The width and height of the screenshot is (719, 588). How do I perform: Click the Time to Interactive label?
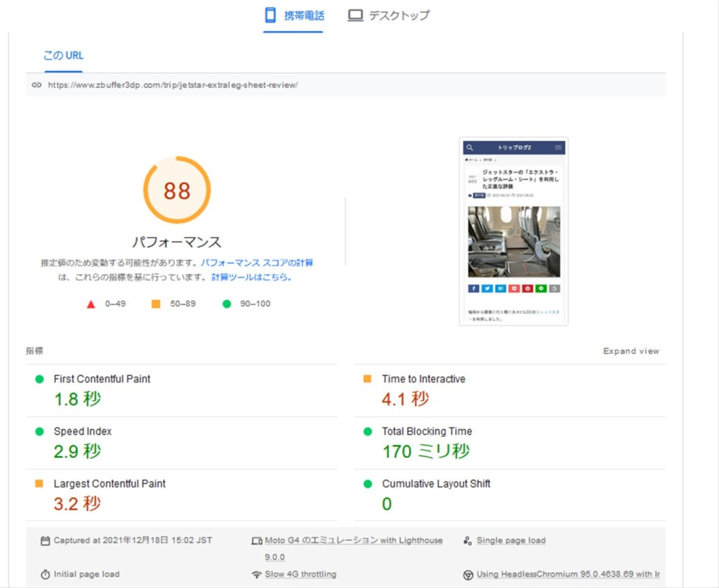[423, 379]
